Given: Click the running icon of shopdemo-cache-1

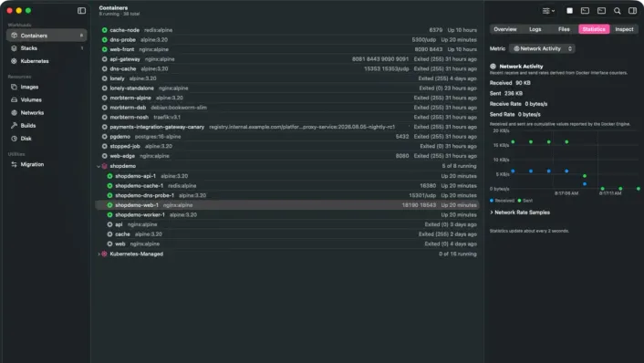Looking at the screenshot, I should pos(109,186).
